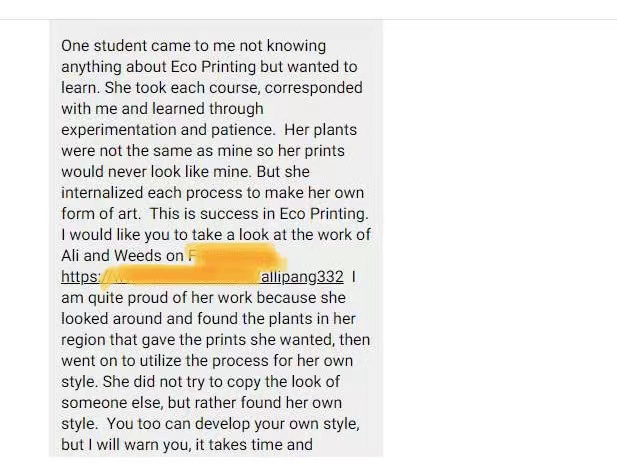Click the word 'corresponded' in the message
617x465 pixels.
[313, 88]
